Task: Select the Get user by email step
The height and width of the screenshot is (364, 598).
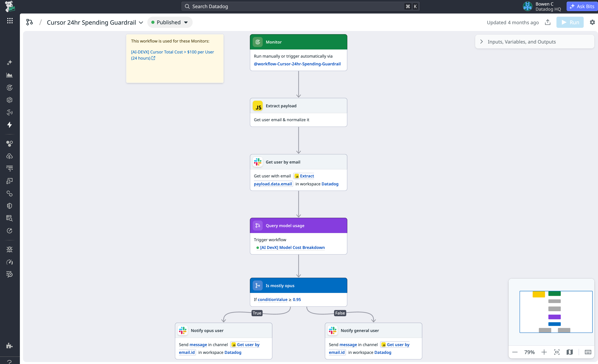Action: tap(298, 172)
